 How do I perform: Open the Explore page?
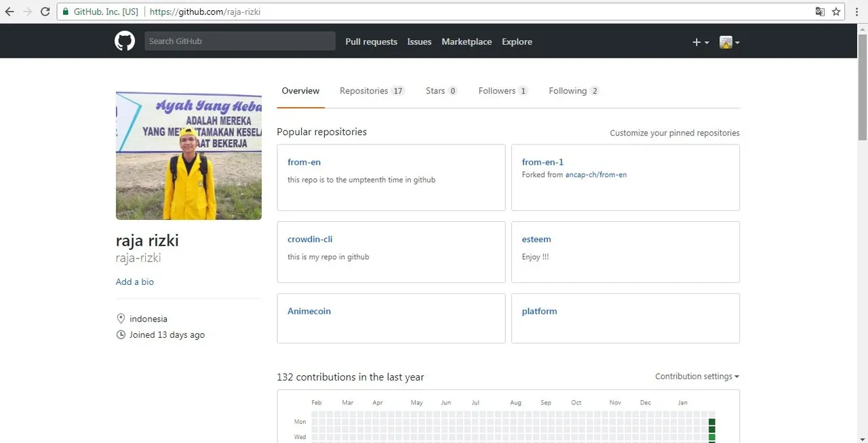(x=517, y=41)
